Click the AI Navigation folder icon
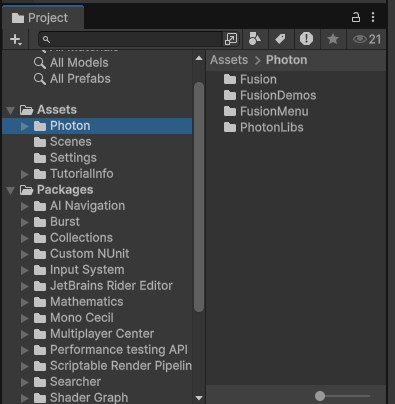Viewport: 395px width, 404px height. 40,206
